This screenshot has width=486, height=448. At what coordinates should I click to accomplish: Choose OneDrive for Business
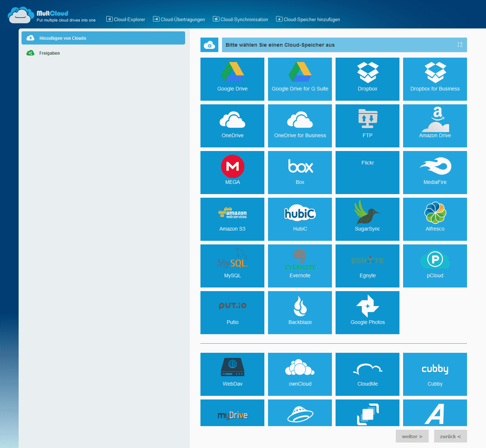click(300, 126)
